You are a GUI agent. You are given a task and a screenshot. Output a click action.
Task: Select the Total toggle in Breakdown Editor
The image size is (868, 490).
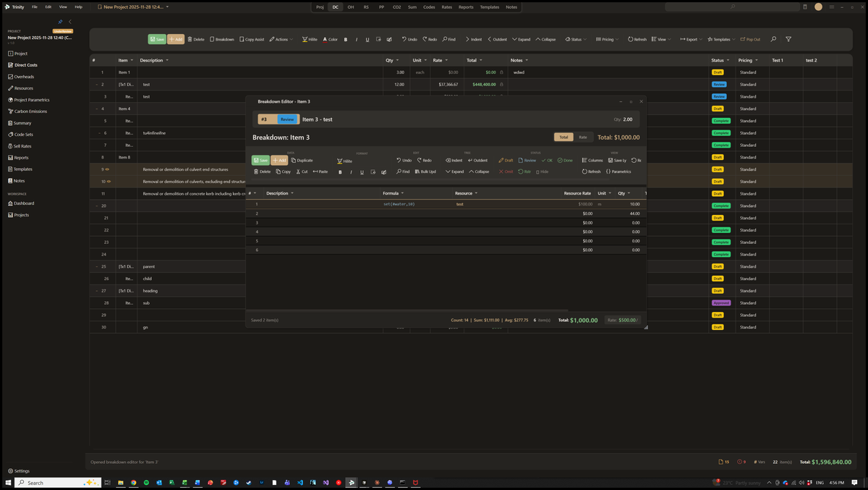[x=563, y=137]
